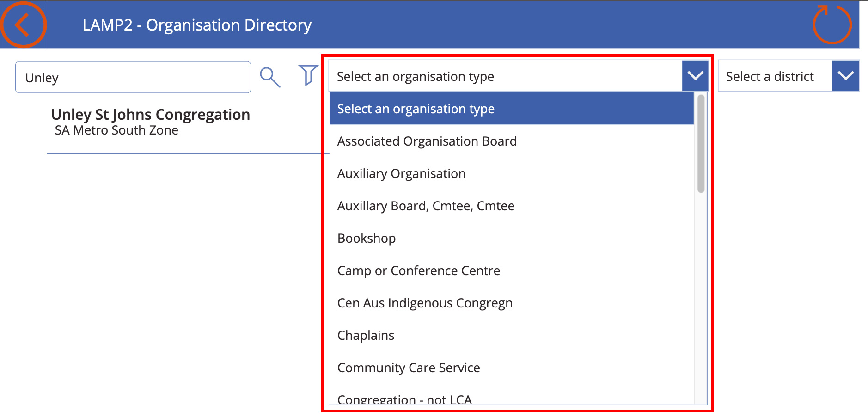Click the dropdown list scrollbar thumb
Screen dimensions: 868x417
pos(701,143)
